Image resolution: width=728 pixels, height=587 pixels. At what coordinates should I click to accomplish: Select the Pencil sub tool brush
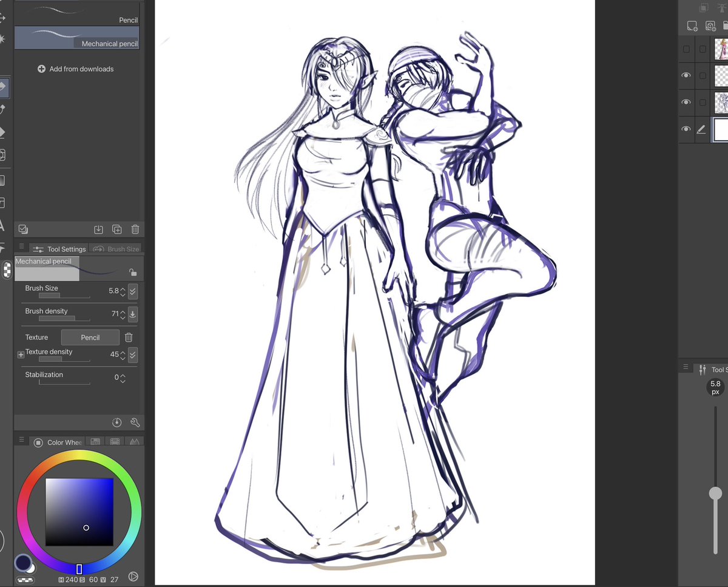(77, 12)
